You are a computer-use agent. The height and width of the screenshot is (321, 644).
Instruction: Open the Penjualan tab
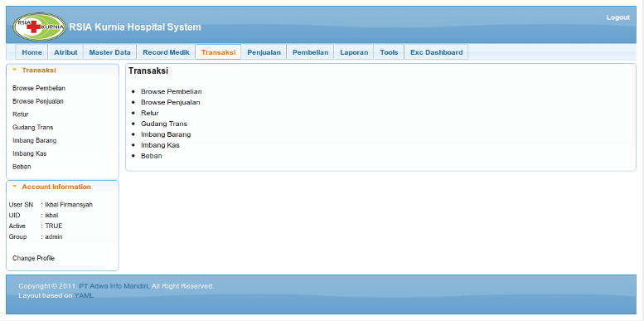[x=264, y=52]
